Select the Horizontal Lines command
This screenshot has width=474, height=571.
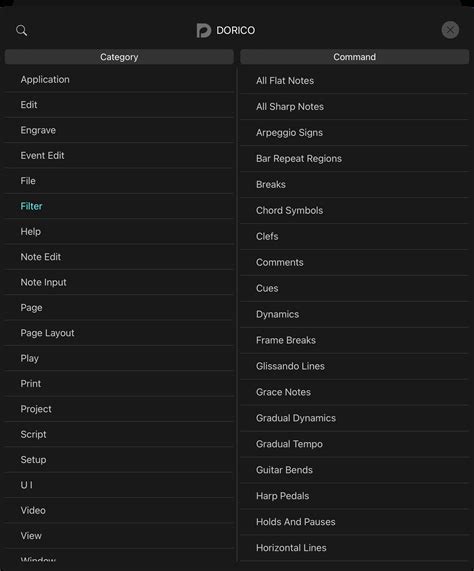click(355, 548)
